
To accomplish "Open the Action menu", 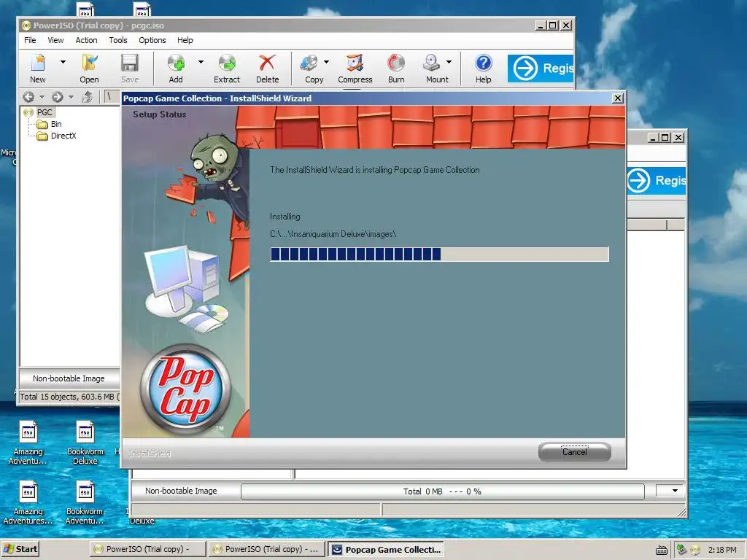I will coord(86,40).
